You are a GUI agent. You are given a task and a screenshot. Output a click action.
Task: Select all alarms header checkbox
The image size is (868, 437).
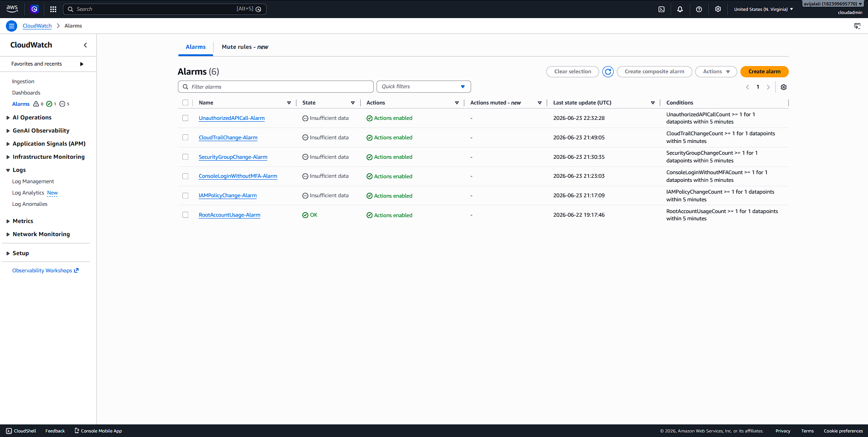(x=185, y=103)
